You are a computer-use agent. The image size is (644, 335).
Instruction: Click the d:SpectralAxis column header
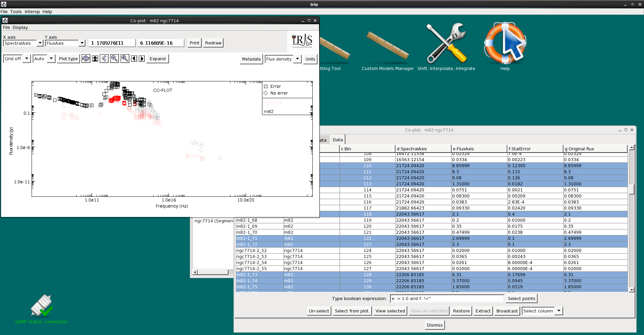click(423, 149)
